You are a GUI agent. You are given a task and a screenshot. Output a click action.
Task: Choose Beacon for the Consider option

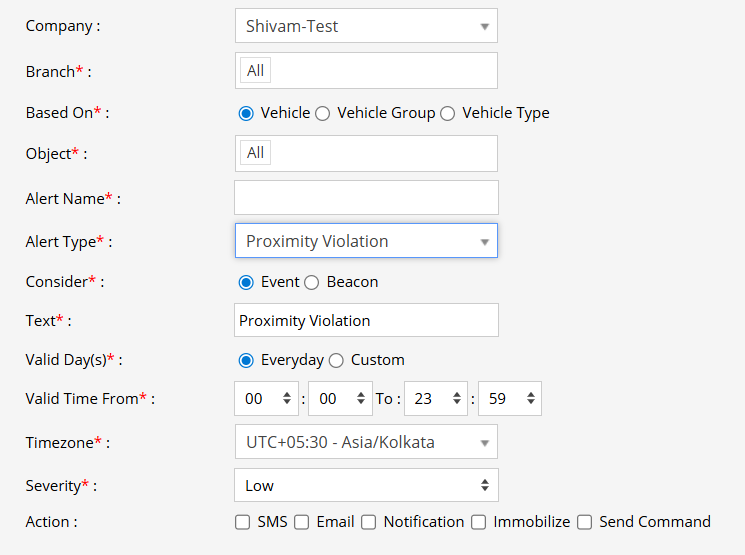(312, 282)
